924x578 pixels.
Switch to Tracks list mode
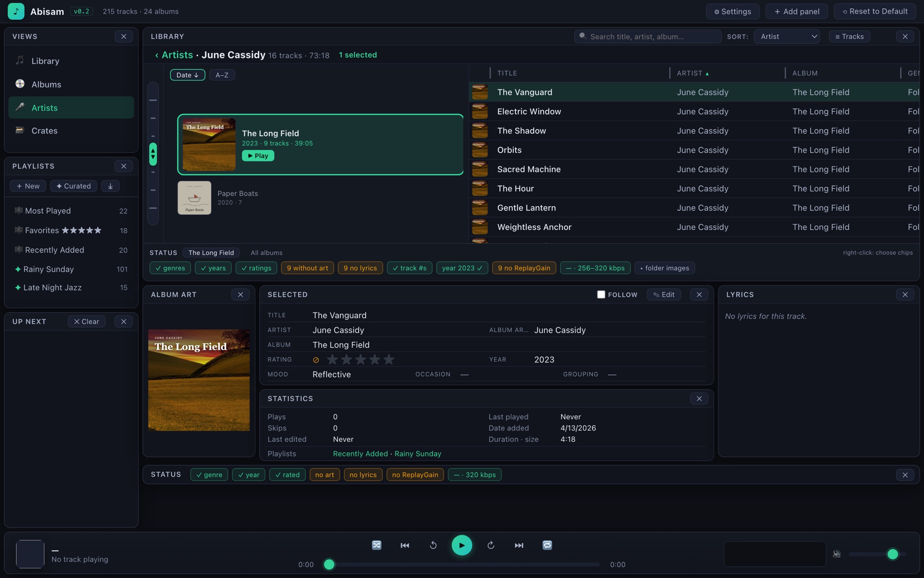(849, 37)
